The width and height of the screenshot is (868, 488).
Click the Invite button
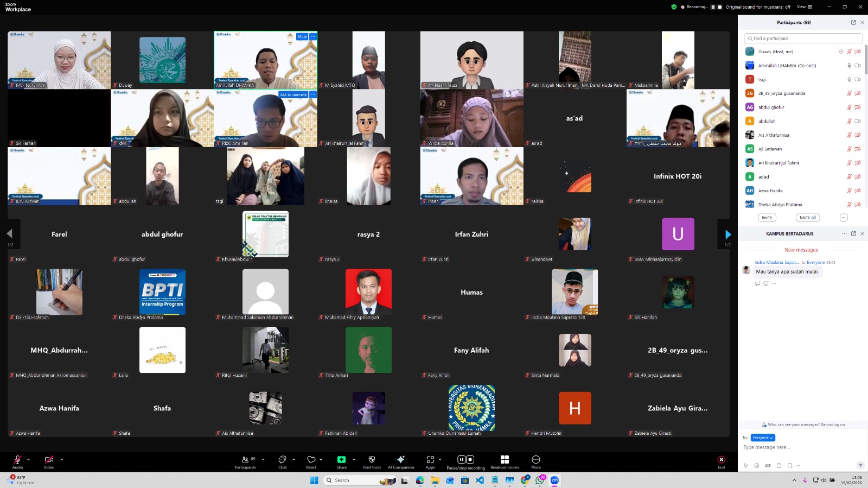(x=767, y=218)
